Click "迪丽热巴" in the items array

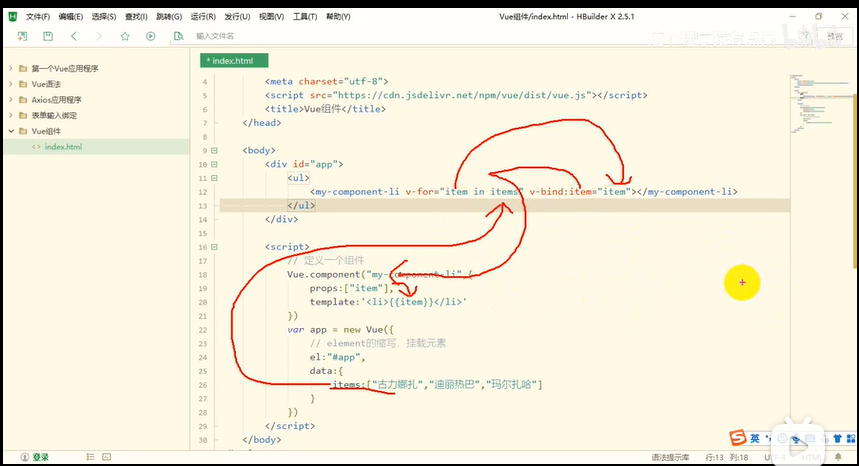[x=455, y=385]
